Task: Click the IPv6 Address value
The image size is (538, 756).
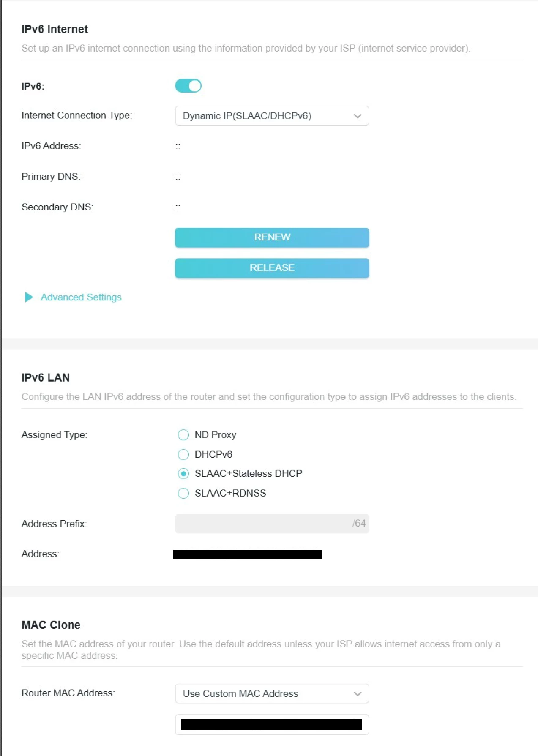Action: pos(178,146)
